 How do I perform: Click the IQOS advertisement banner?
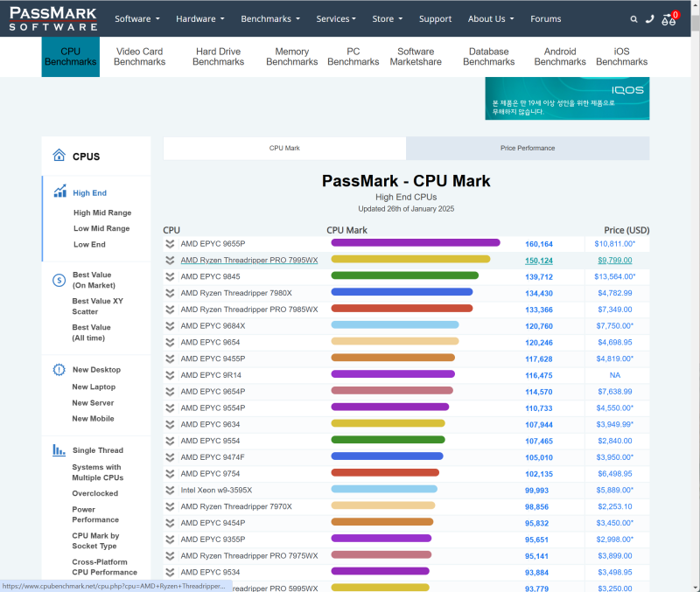pyautogui.click(x=567, y=98)
